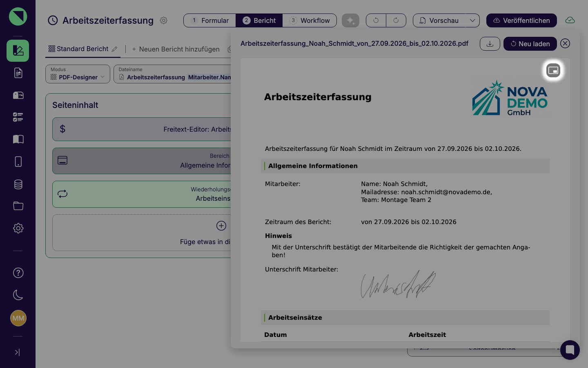
Task: Click Neu laden button
Action: [x=530, y=44]
